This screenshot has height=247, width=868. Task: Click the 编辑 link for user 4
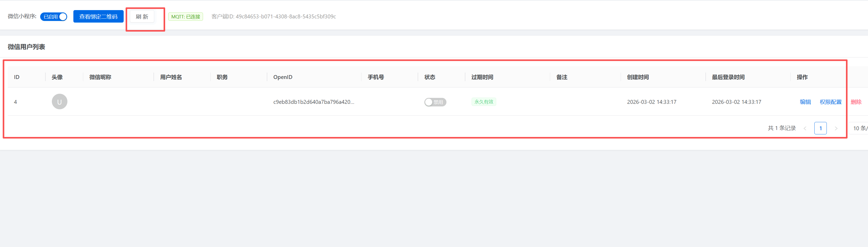coord(805,102)
